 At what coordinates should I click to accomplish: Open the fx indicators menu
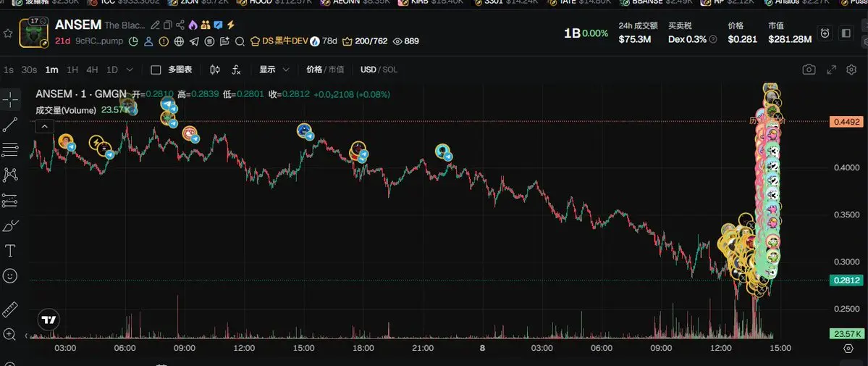[x=236, y=70]
